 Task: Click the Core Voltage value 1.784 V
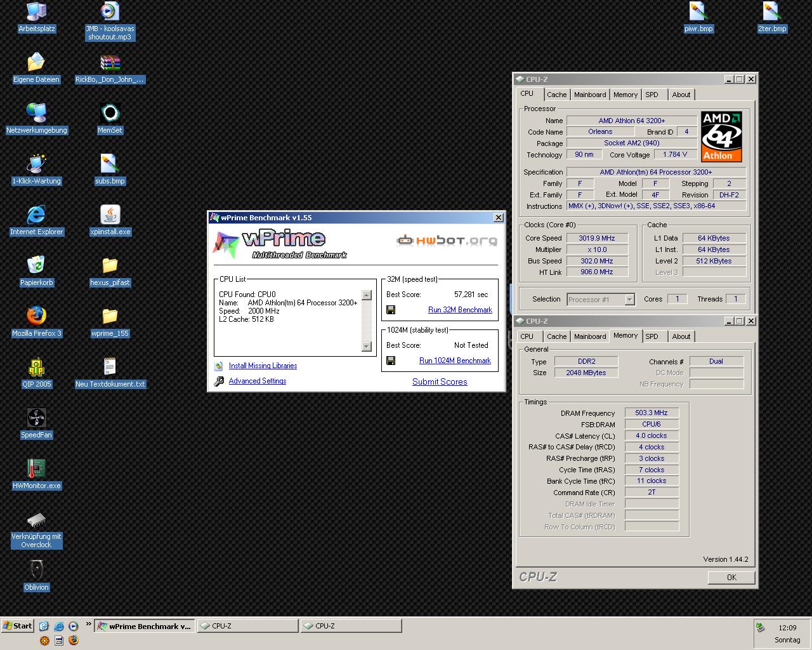coord(675,154)
